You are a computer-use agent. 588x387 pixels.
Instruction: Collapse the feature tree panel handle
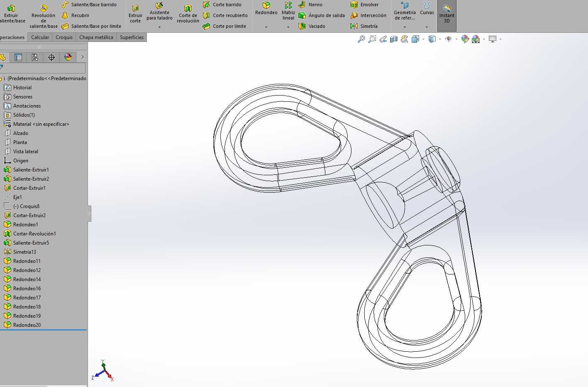89,213
